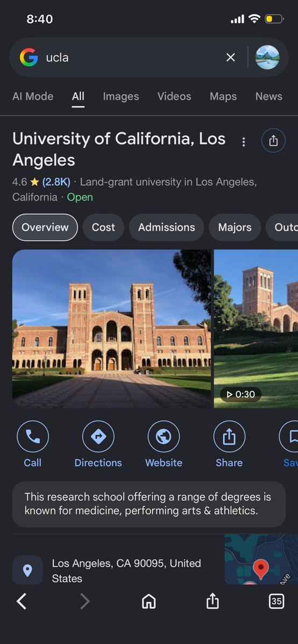Switch to Videos tab
The height and width of the screenshot is (644, 298).
174,97
